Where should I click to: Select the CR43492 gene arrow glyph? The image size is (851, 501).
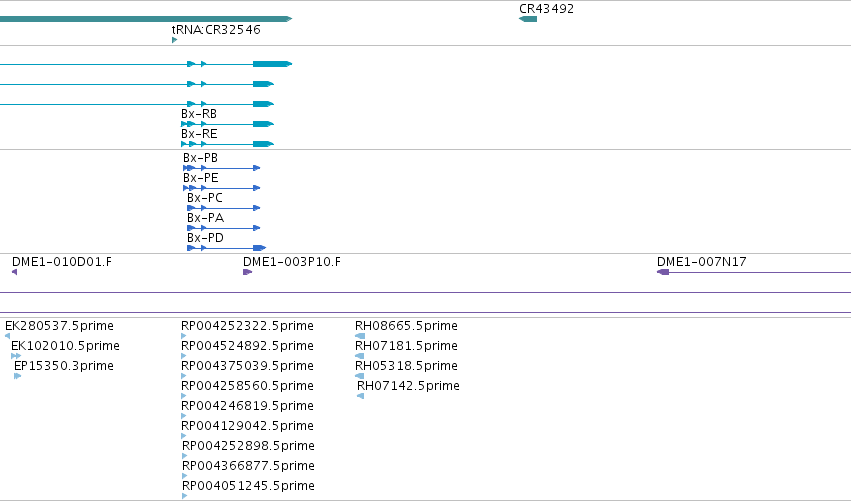coord(528,19)
